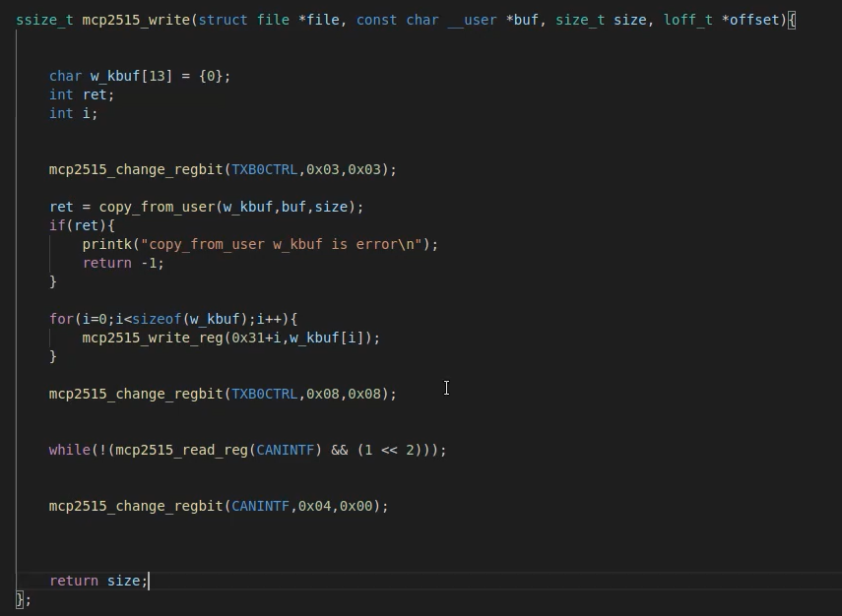Place cursor on "int ret;" declaration
Image resolution: width=842 pixels, height=616 pixels.
point(82,95)
